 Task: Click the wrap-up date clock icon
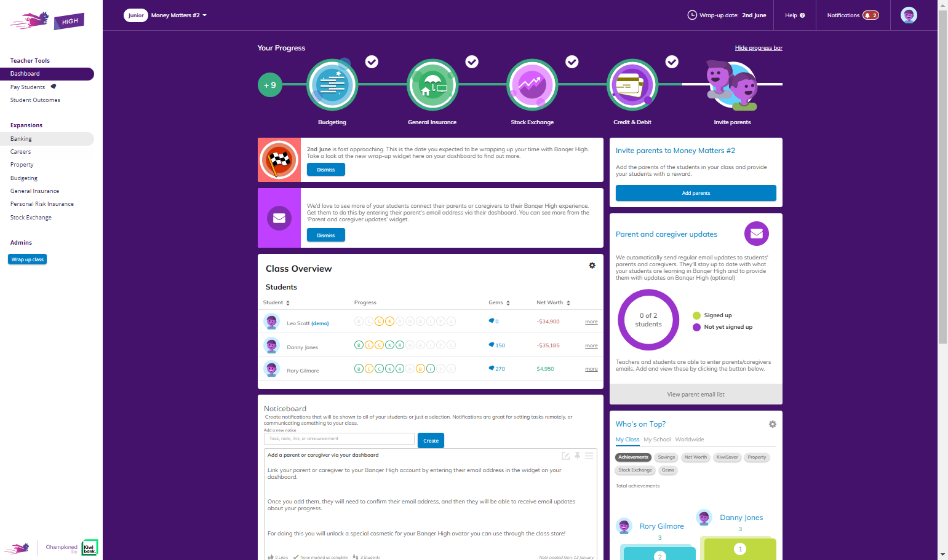692,15
